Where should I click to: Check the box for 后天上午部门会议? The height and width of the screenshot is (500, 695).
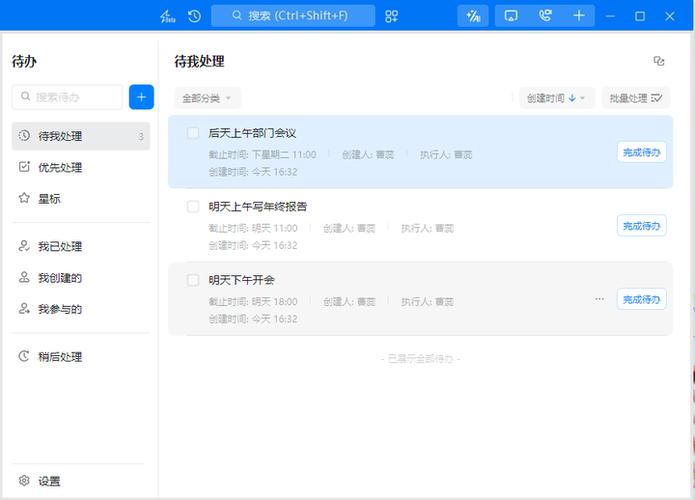pyautogui.click(x=193, y=133)
